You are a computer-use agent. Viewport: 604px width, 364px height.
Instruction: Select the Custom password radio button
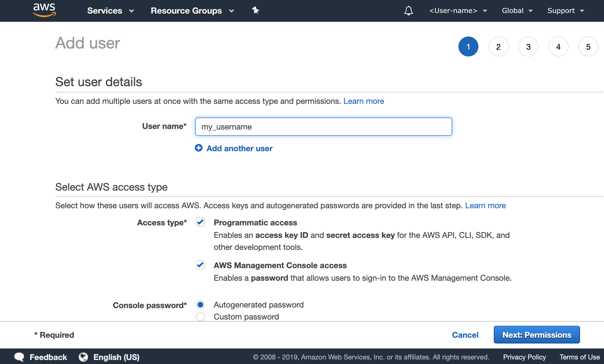[x=200, y=316]
